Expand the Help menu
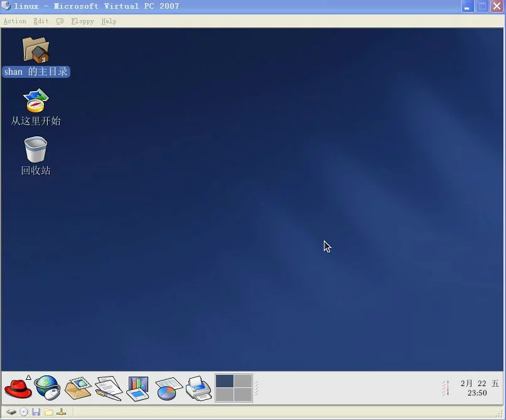Viewport: 506px width, 420px height. coord(109,21)
